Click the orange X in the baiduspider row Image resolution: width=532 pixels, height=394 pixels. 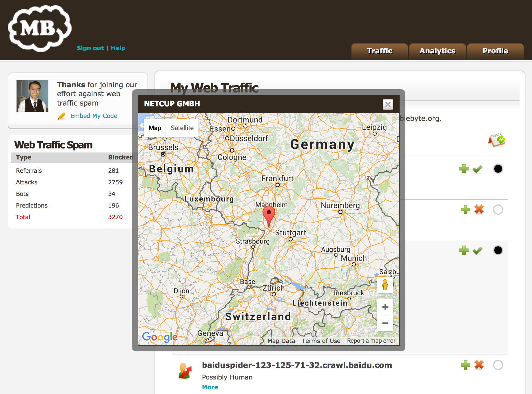[479, 365]
